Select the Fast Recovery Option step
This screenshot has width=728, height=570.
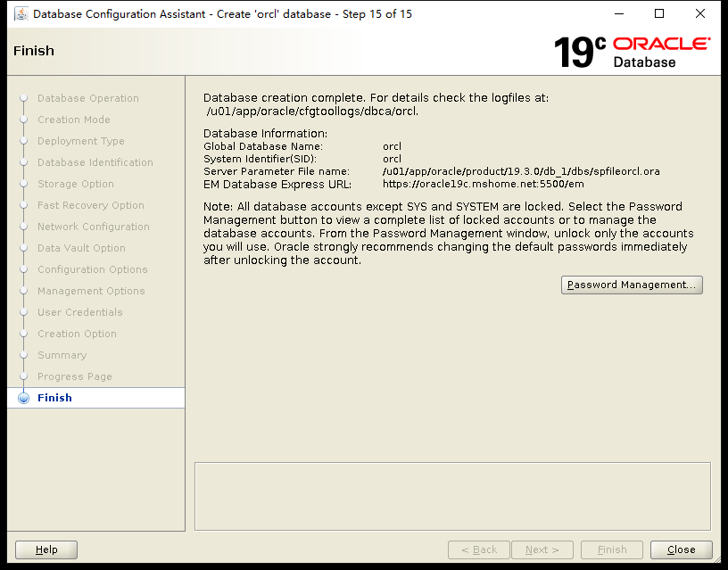pyautogui.click(x=91, y=204)
